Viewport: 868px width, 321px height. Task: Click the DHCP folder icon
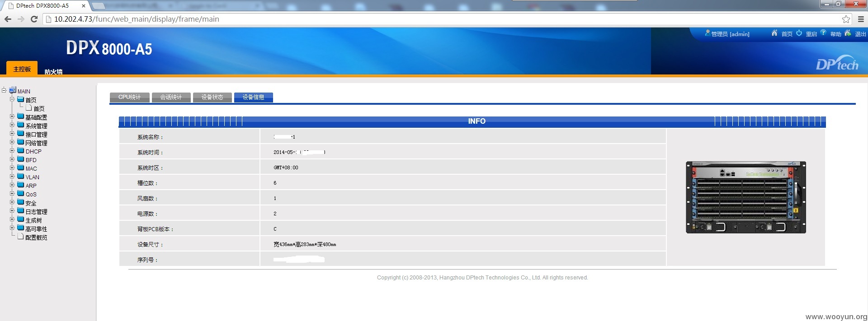click(21, 151)
